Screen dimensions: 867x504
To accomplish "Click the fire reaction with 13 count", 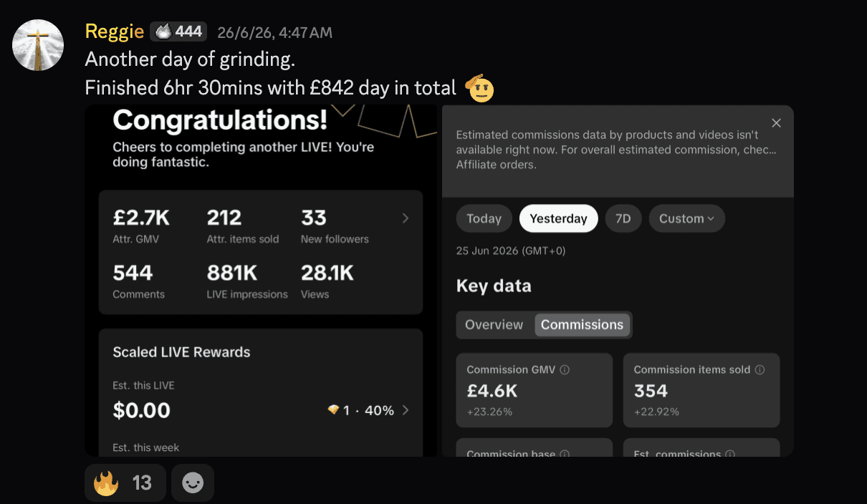I will point(125,483).
